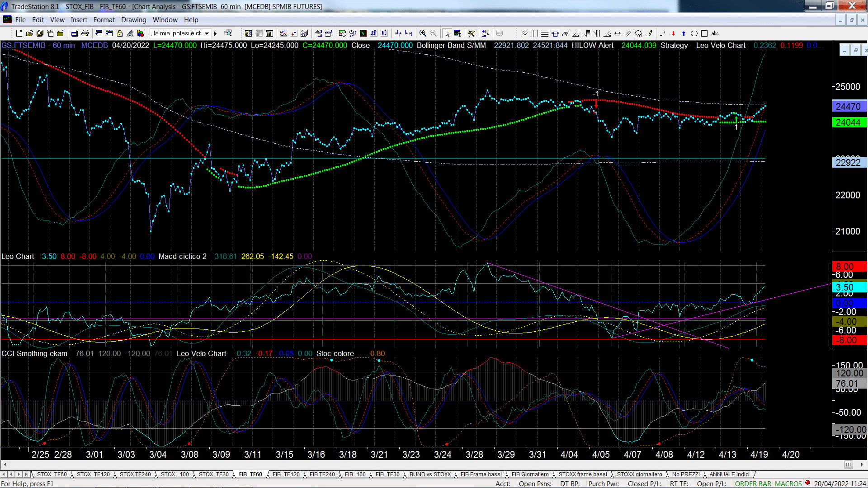Switch to the BUND vs STOXX tab
The width and height of the screenshot is (868, 488).
coord(430,474)
